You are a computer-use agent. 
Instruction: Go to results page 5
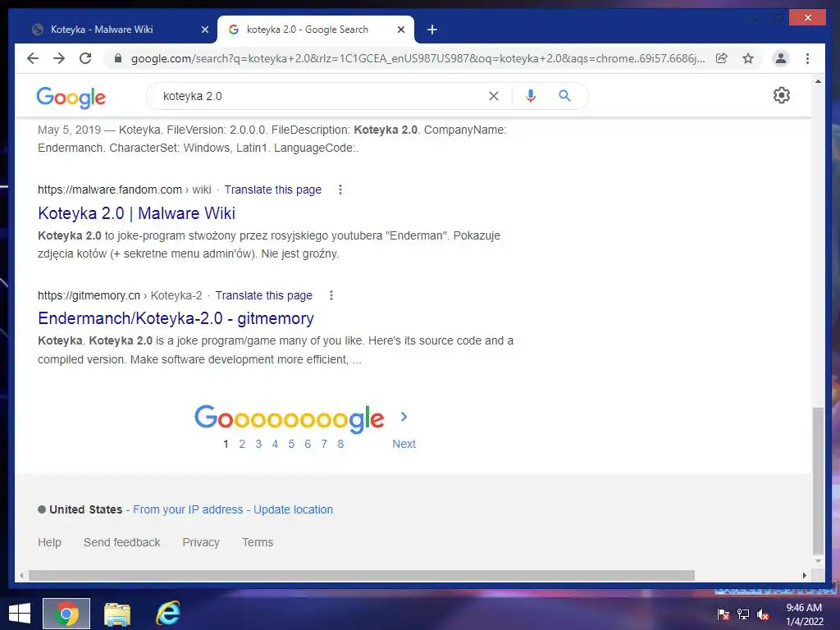pyautogui.click(x=291, y=444)
